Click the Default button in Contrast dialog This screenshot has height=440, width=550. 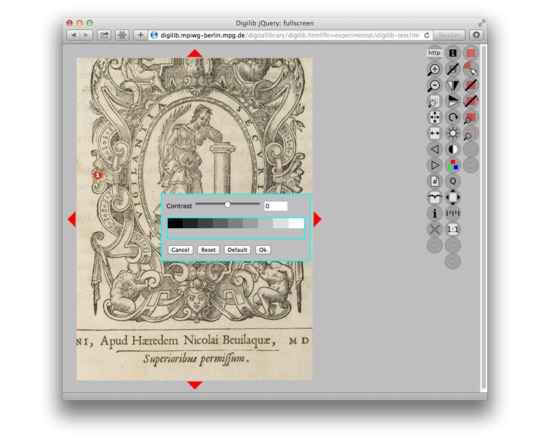237,250
